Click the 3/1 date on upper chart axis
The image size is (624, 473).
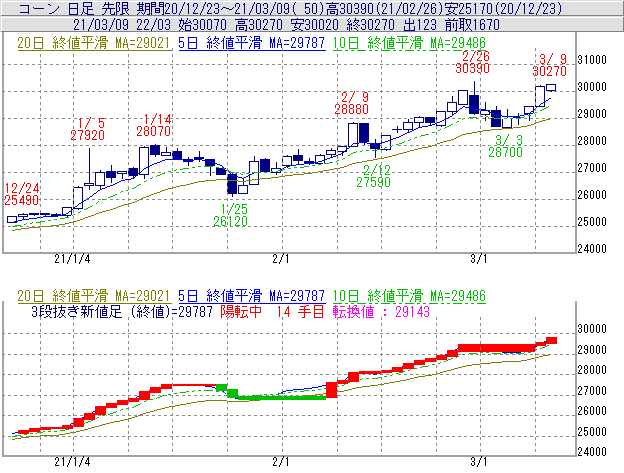479,259
